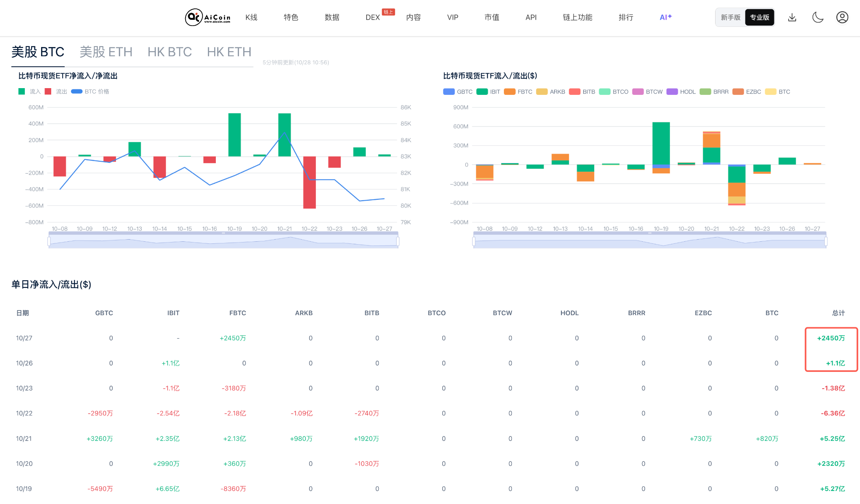The image size is (860, 504).
Task: Open the DEX menu
Action: click(x=372, y=17)
